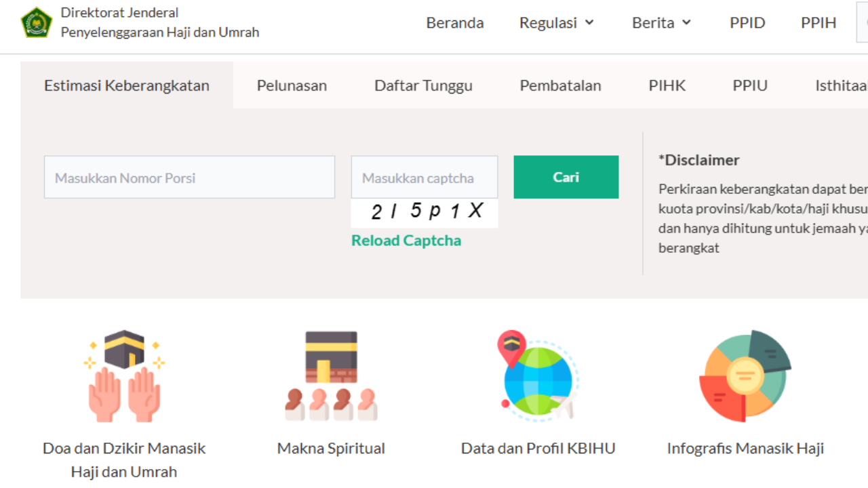Screen dimensions: 868x488
Task: Open the Makna Spiritual Kaaba pilgrims icon
Action: [331, 375]
